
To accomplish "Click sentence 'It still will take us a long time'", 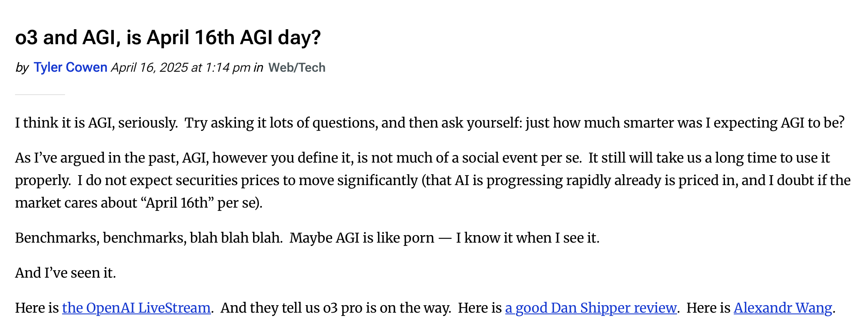I will pyautogui.click(x=709, y=158).
